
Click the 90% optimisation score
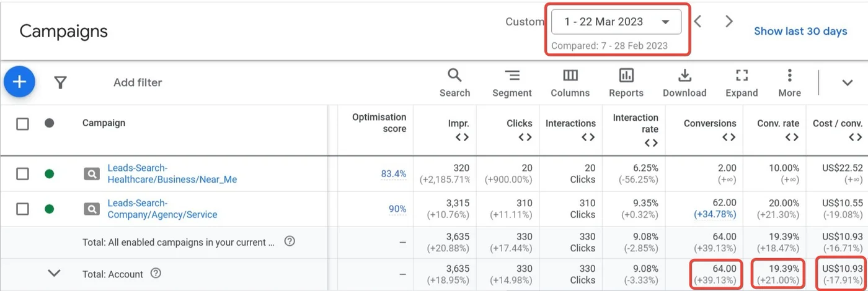click(x=397, y=209)
